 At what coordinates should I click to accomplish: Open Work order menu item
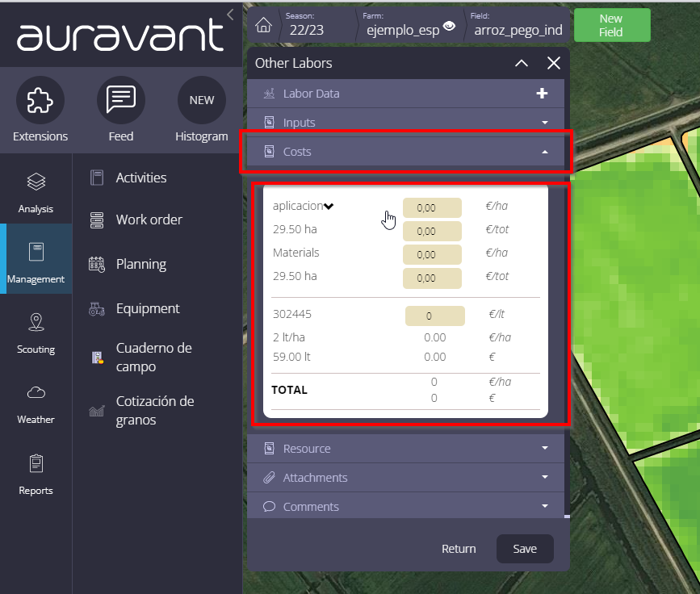pos(149,220)
